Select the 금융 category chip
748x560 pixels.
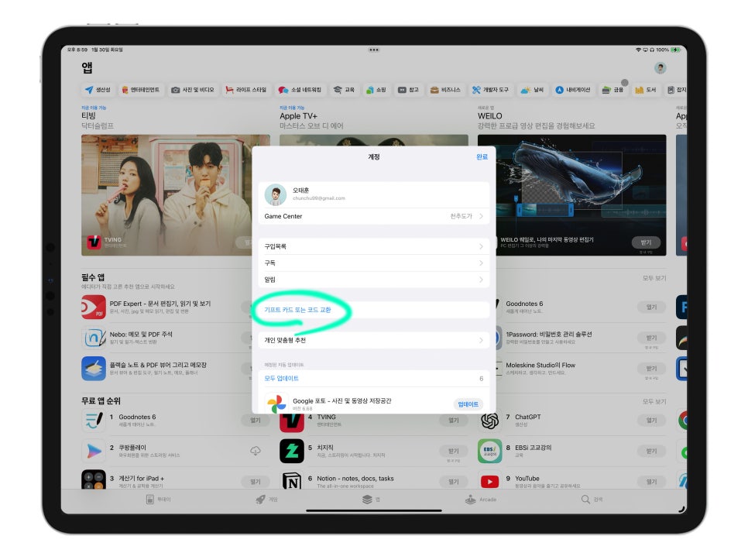click(x=613, y=90)
